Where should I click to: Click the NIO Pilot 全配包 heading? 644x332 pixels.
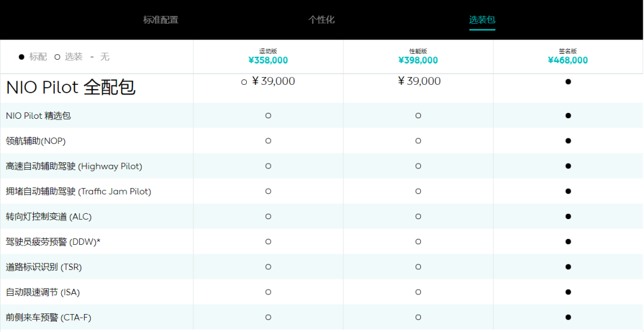[70, 88]
